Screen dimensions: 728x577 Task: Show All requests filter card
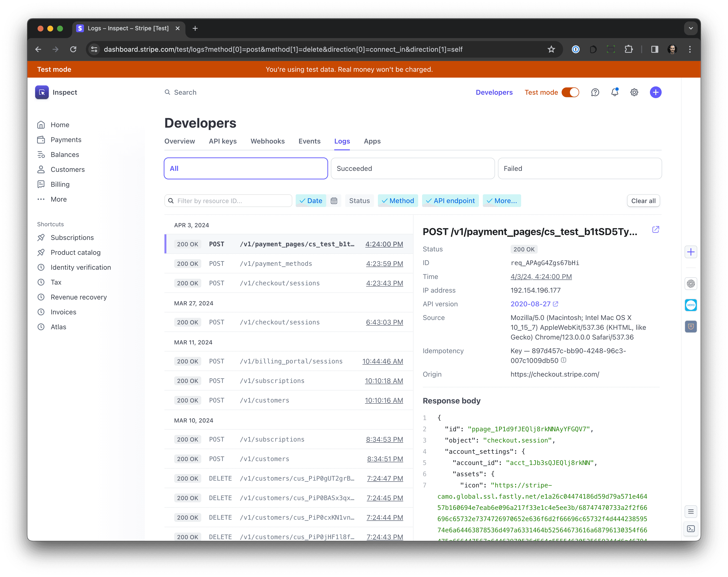pos(246,168)
